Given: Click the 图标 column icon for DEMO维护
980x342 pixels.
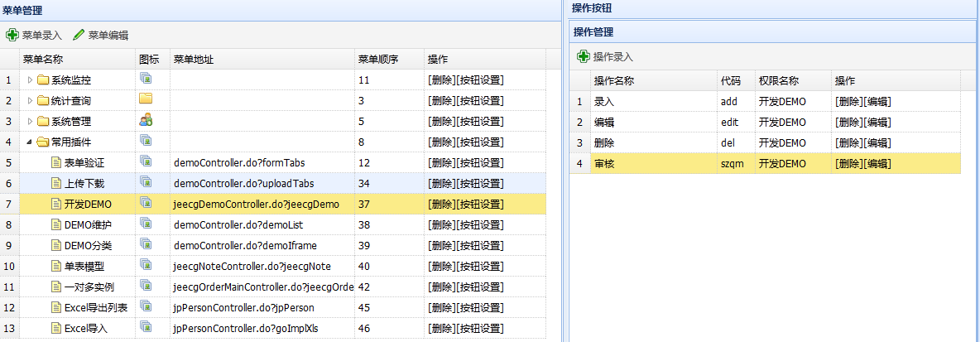Looking at the screenshot, I should coord(146,224).
